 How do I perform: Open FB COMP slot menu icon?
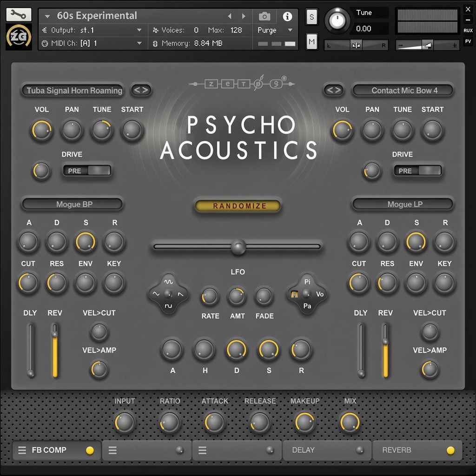(22, 450)
